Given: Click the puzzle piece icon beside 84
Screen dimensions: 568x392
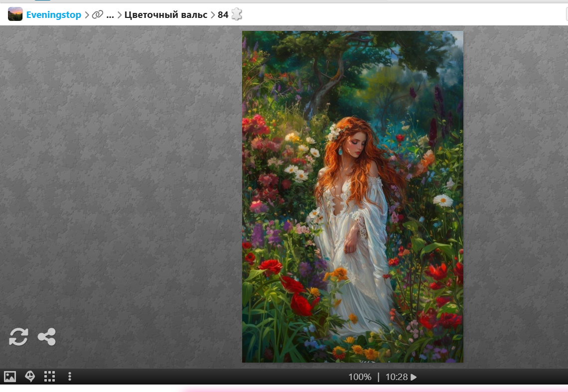Looking at the screenshot, I should pos(237,14).
